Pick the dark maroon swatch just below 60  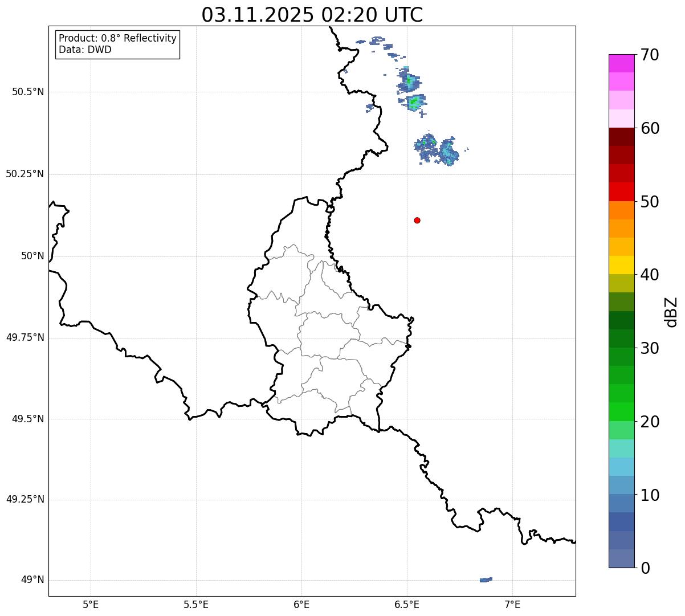[621, 137]
